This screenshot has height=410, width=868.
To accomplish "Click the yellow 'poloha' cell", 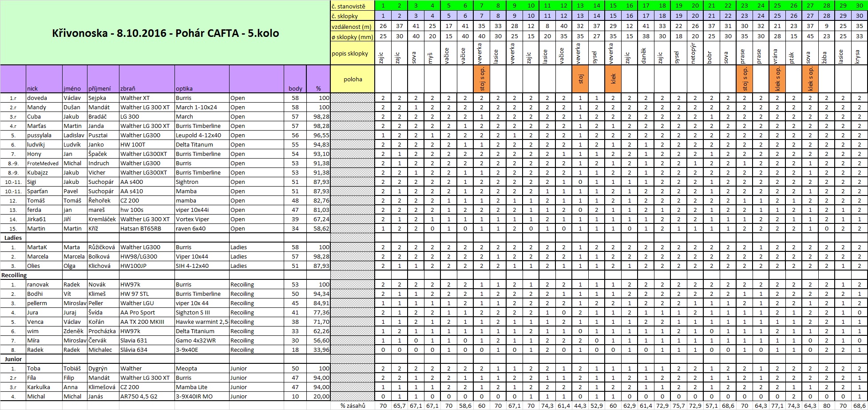I will click(353, 80).
